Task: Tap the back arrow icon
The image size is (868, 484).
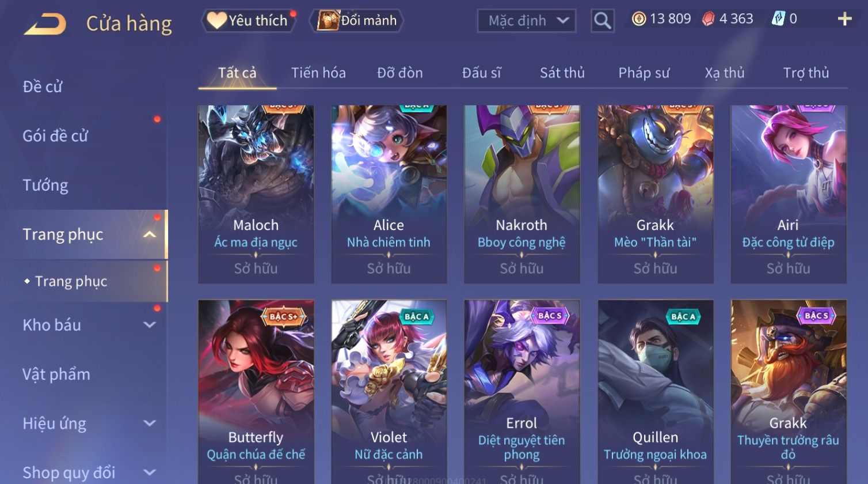Action: point(45,24)
